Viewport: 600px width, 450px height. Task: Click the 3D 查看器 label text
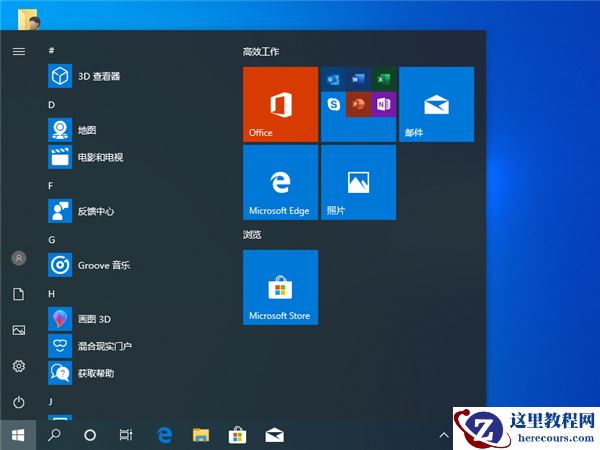pyautogui.click(x=99, y=76)
